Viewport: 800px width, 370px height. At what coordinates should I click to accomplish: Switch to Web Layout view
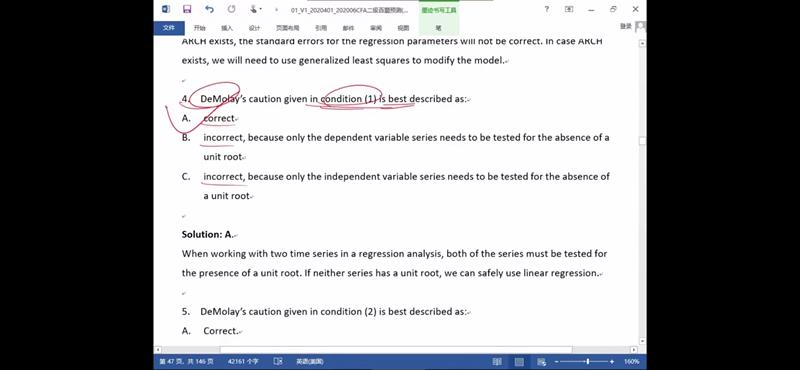541,361
